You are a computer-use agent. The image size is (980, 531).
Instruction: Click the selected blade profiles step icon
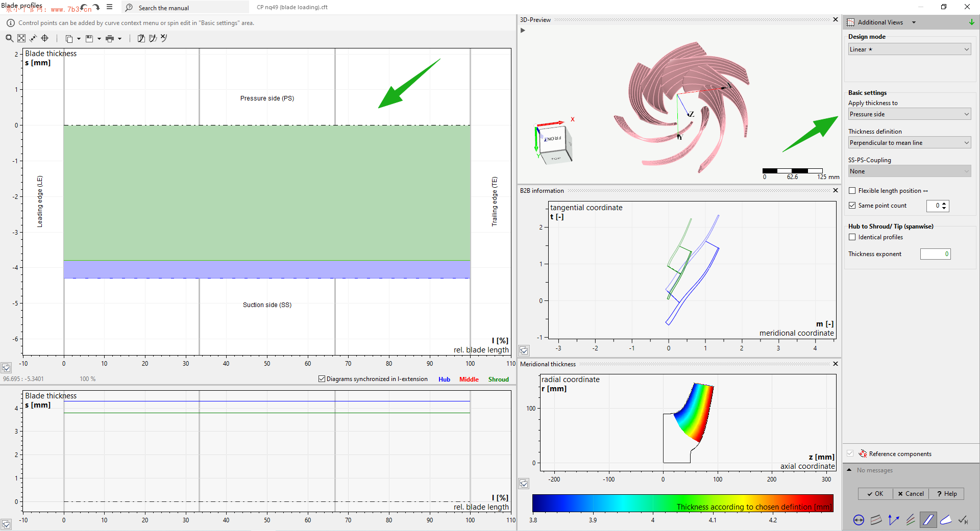pos(928,520)
